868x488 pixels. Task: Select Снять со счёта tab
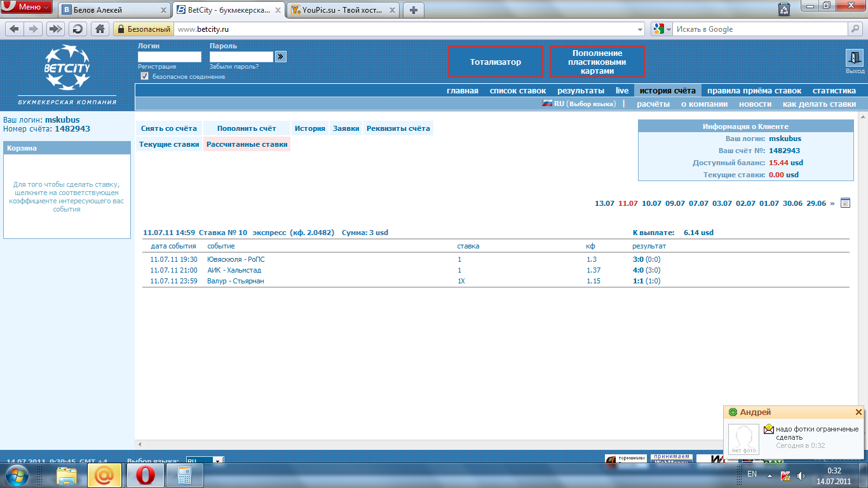click(x=169, y=128)
